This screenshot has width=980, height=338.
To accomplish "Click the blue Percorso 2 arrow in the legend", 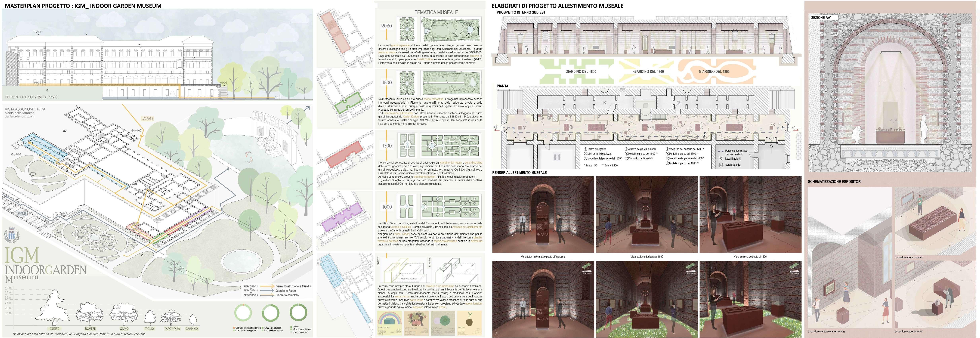I will pos(267,291).
